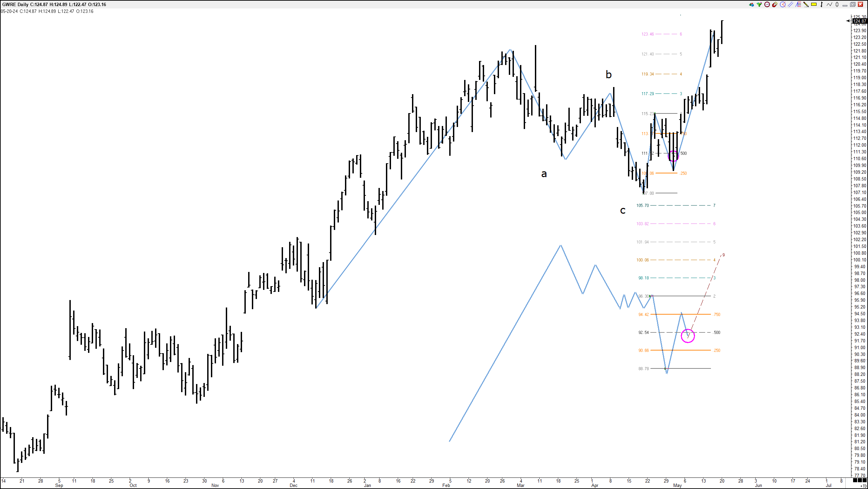Click the three black squares icon
Screen dimensions: 868x489
(x=860, y=481)
